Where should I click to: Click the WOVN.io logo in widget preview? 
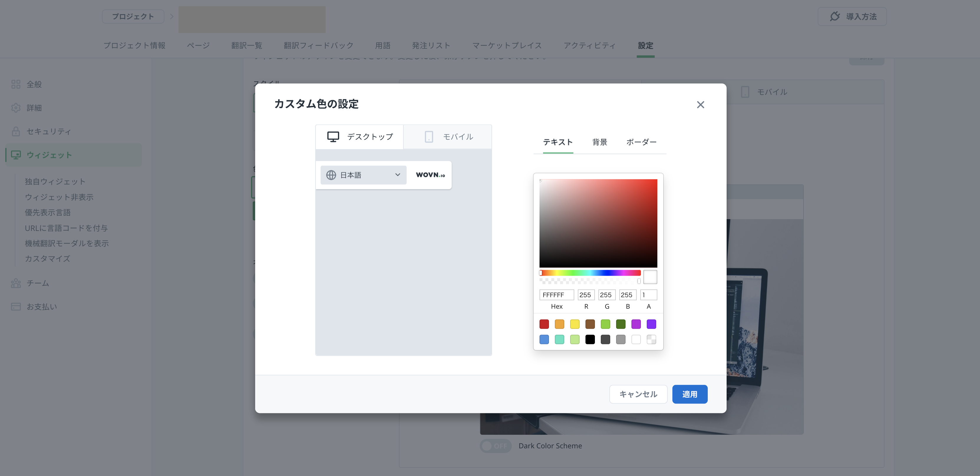pos(430,175)
